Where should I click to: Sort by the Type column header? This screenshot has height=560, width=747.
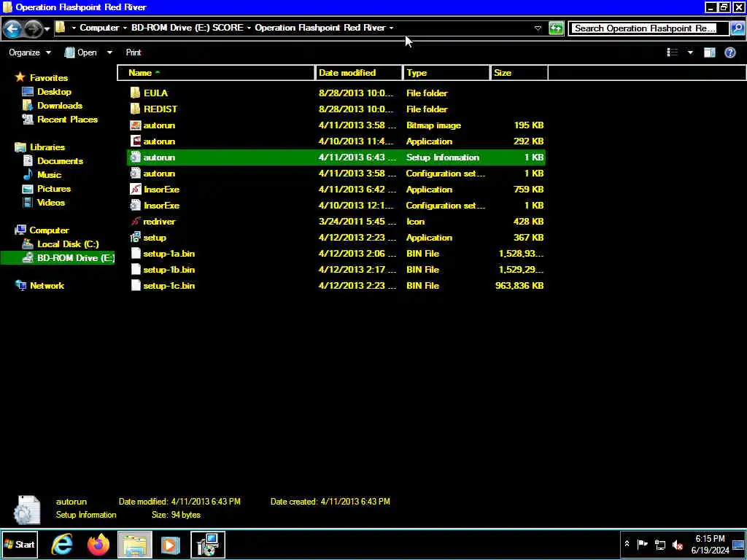(446, 73)
